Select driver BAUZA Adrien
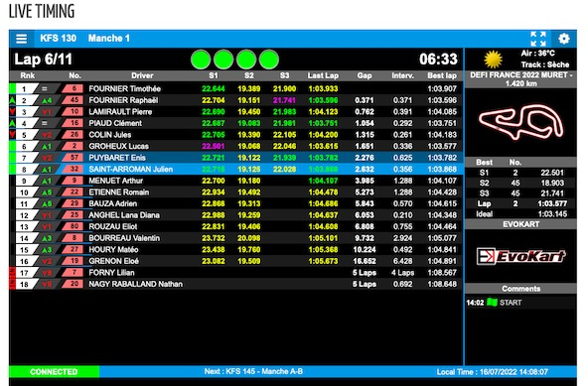Viewport: 588px width, 386px height. (x=112, y=203)
